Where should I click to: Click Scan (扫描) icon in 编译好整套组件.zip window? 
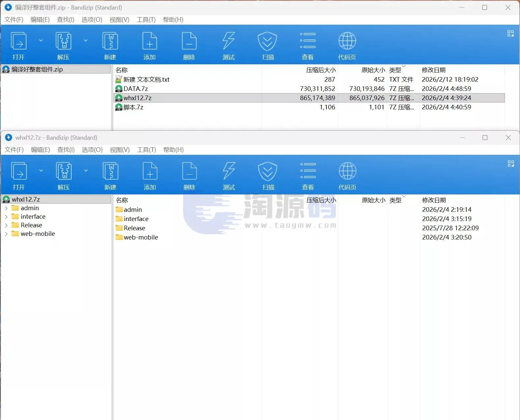click(x=267, y=41)
